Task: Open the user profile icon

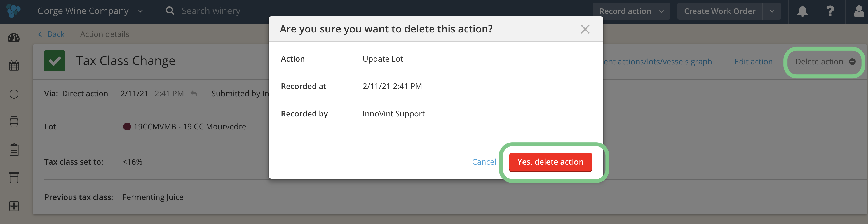Action: [x=858, y=11]
